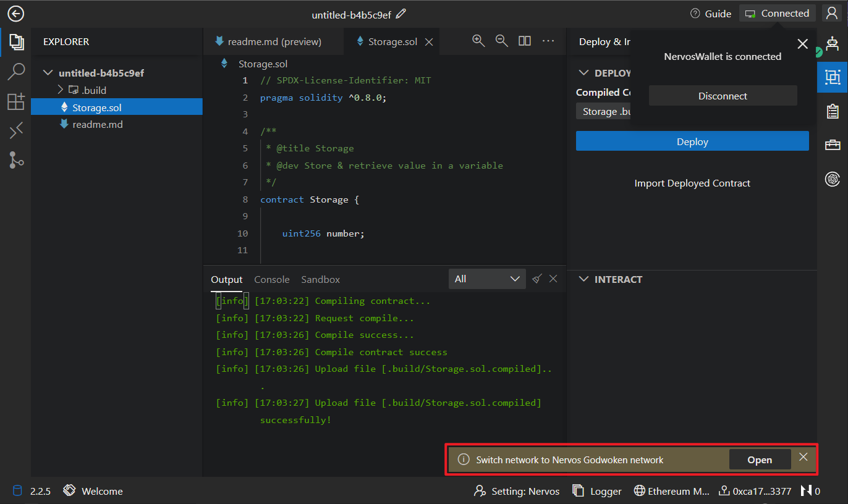Open the clipboard checklist icon
The width and height of the screenshot is (848, 504).
pyautogui.click(x=833, y=111)
